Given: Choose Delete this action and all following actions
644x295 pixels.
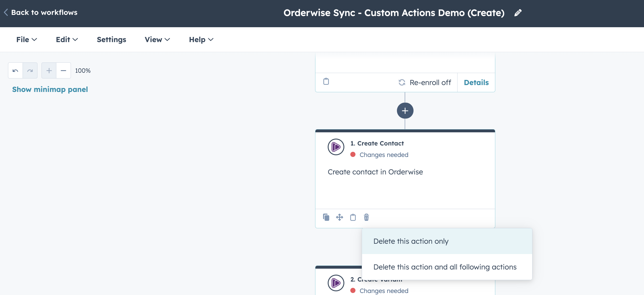Looking at the screenshot, I should pyautogui.click(x=447, y=267).
